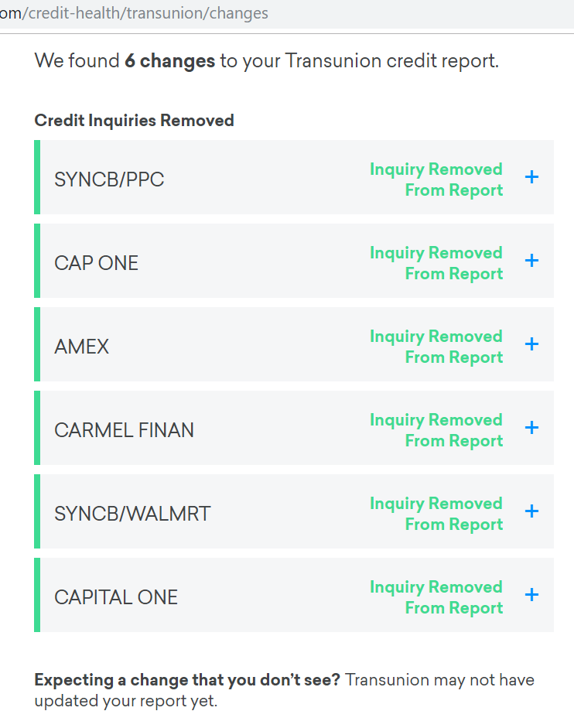Click the CAPITAL ONE plus icon
574x728 pixels.
coord(531,595)
